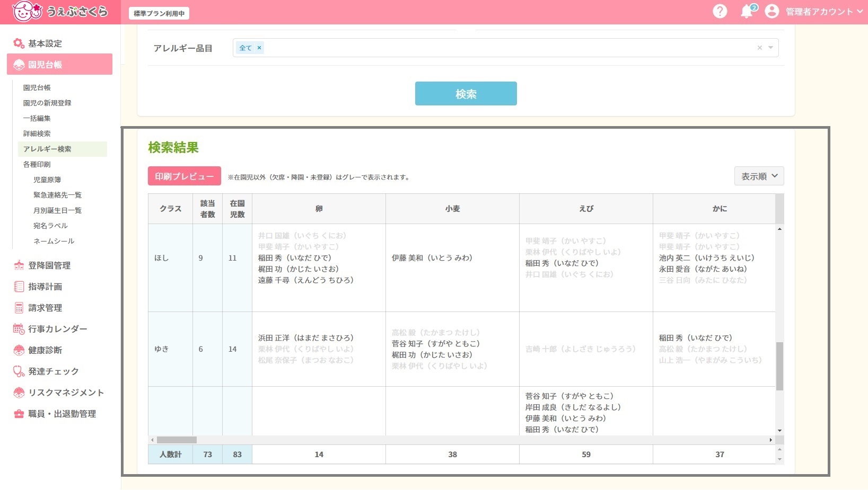Screen dimensions: 868x490
Task: Open 児童原簿 print page
Action: coord(47,180)
